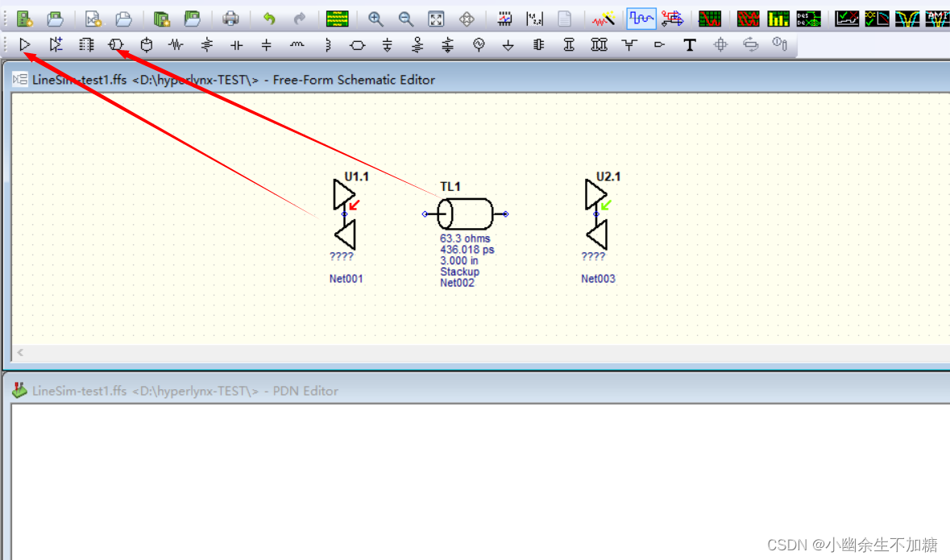Select the add resistor tool
Viewport: 950px width, 560px height.
(x=176, y=44)
